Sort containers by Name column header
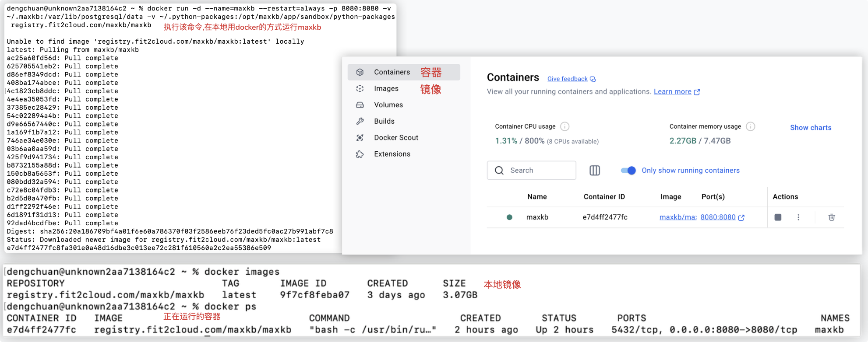 pyautogui.click(x=537, y=197)
